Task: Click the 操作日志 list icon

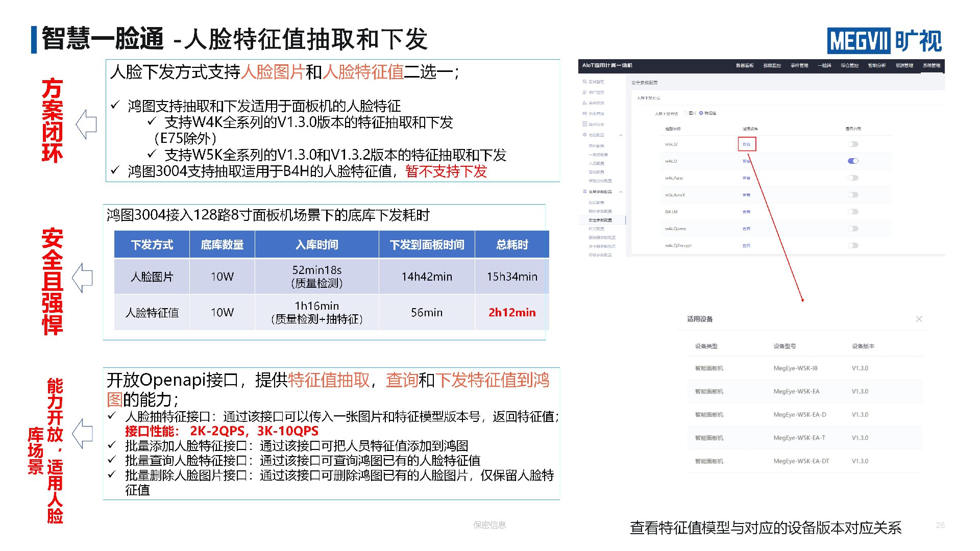Action: (585, 124)
